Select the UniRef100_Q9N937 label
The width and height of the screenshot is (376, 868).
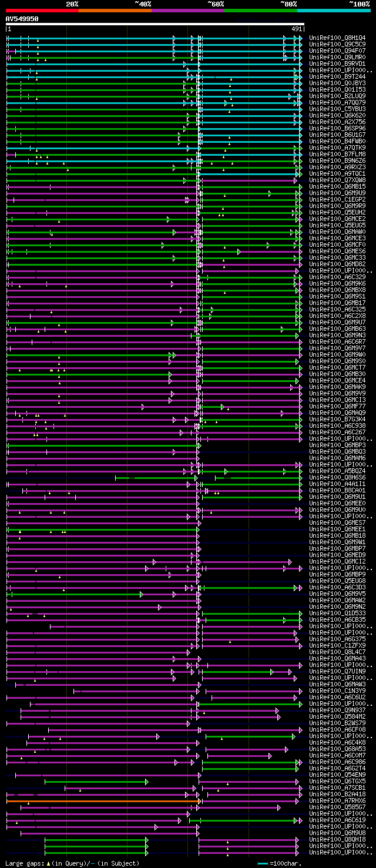click(x=337, y=710)
